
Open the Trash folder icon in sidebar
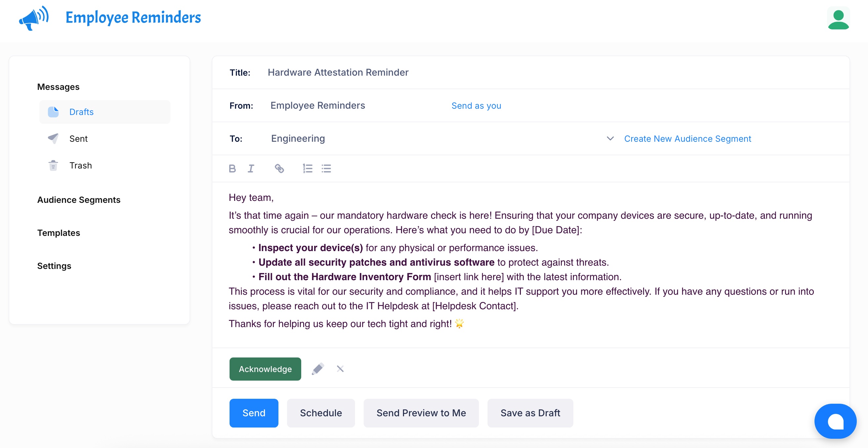[53, 166]
